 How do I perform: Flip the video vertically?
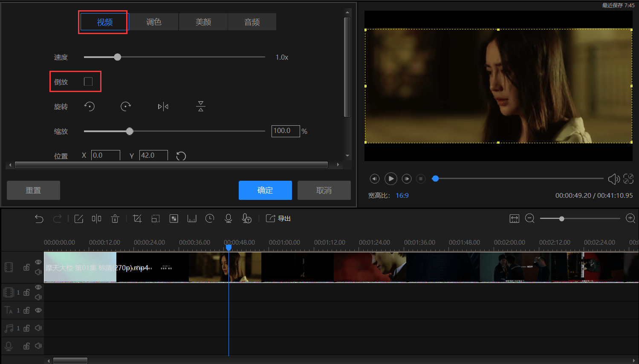(201, 107)
